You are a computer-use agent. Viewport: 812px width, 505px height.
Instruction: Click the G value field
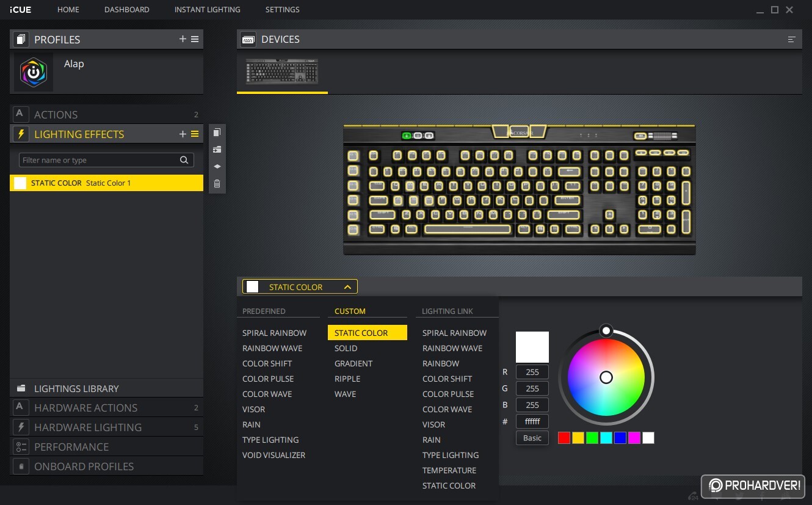pos(532,388)
